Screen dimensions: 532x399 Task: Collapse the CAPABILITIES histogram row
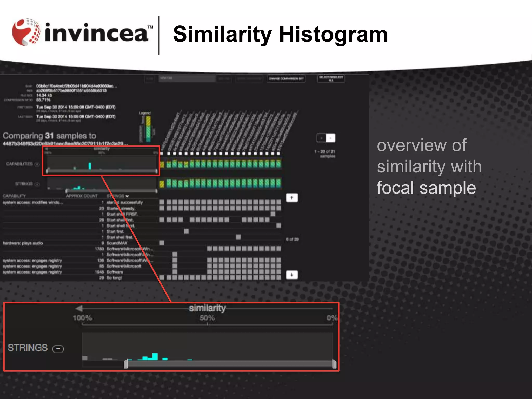pos(37,164)
